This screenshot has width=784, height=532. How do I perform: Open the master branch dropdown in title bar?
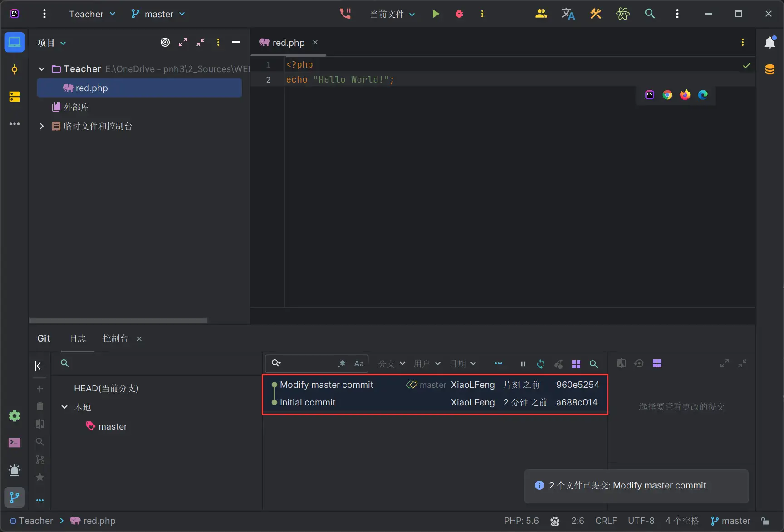158,14
